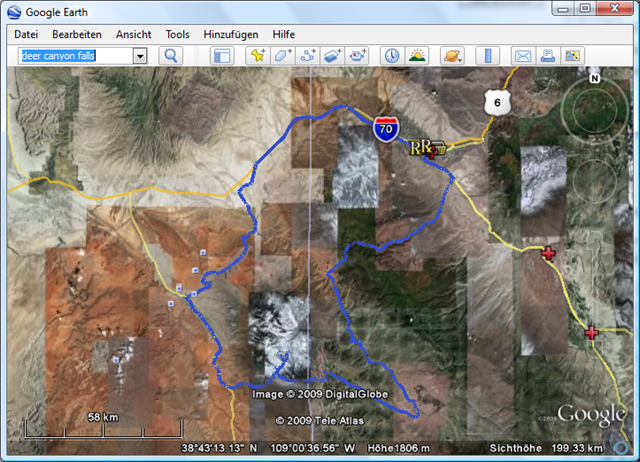Click the planet switcher icon
Screen dimensions: 640x462
tap(451, 56)
